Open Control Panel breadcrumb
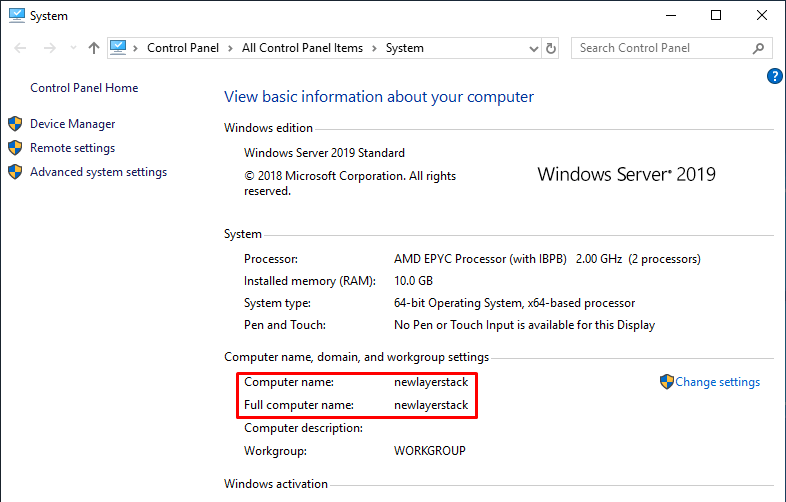Viewport: 786px width, 502px height. click(182, 48)
